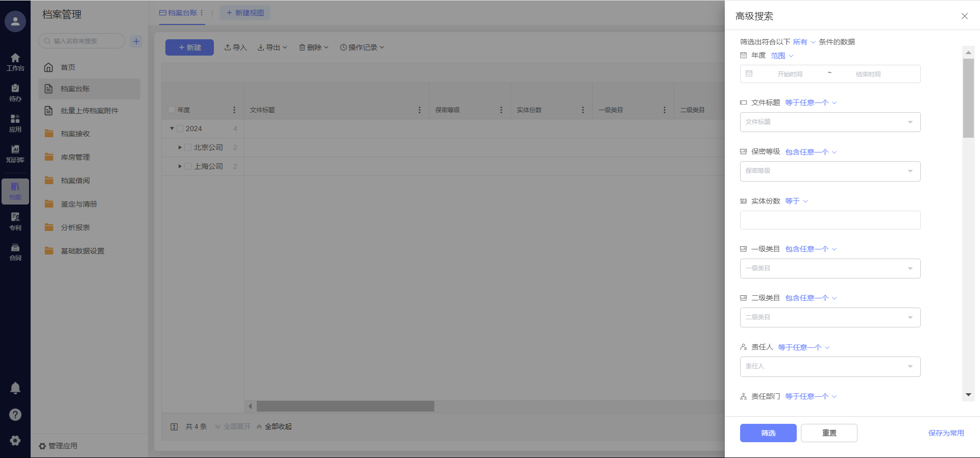Tick the 北京公司 row checkbox
The image size is (980, 458).
coord(188,148)
